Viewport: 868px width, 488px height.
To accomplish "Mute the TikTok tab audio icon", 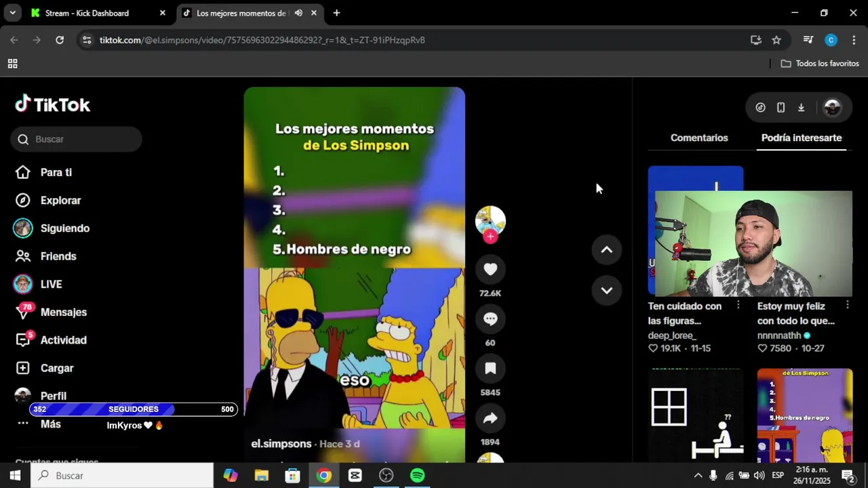I will pos(298,13).
